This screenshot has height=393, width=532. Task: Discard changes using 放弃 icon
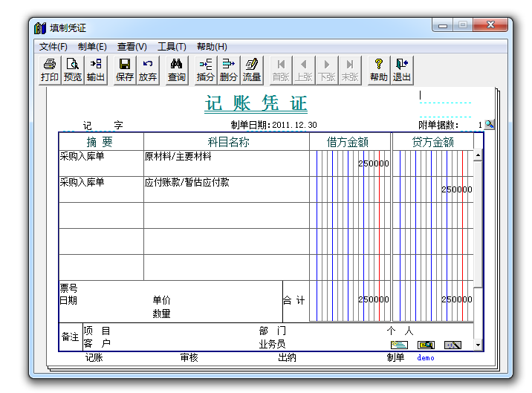[x=148, y=69]
